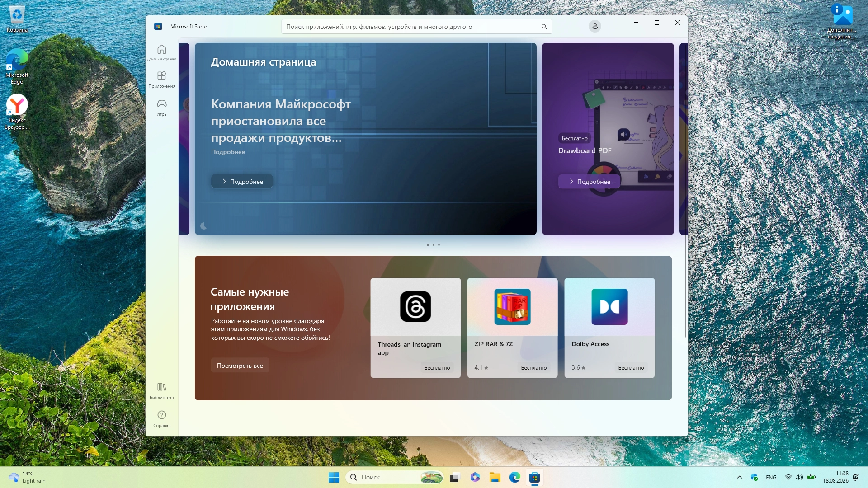Open the Home page sidebar icon
The height and width of the screenshot is (488, 868).
click(x=162, y=52)
